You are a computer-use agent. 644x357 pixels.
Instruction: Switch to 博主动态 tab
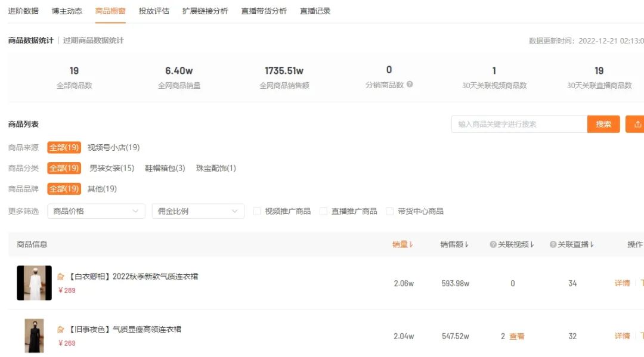67,11
